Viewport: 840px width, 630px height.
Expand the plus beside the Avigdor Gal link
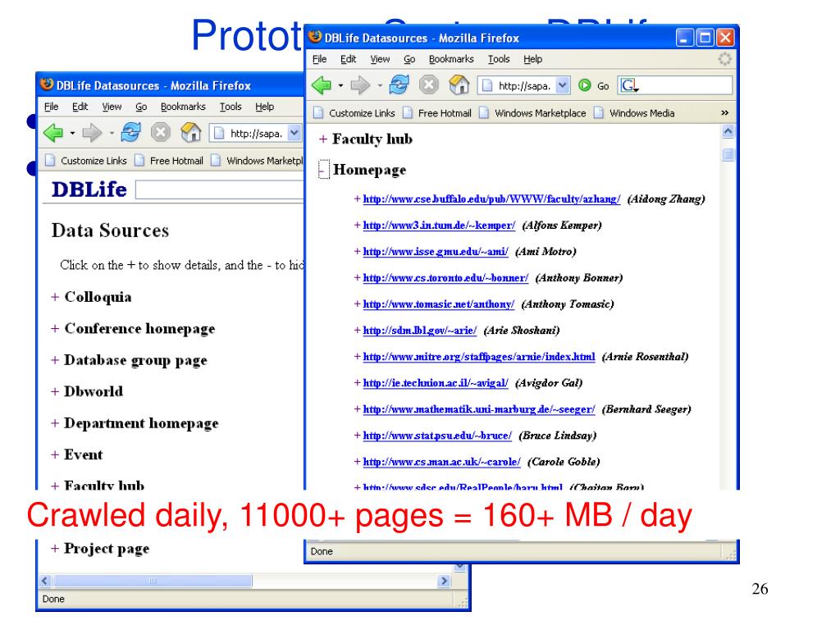coord(358,382)
